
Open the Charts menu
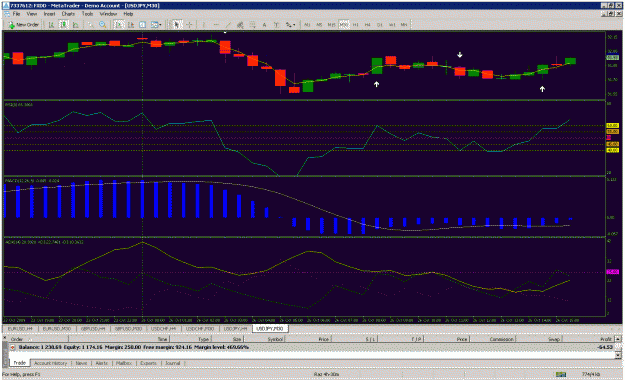pos(68,14)
